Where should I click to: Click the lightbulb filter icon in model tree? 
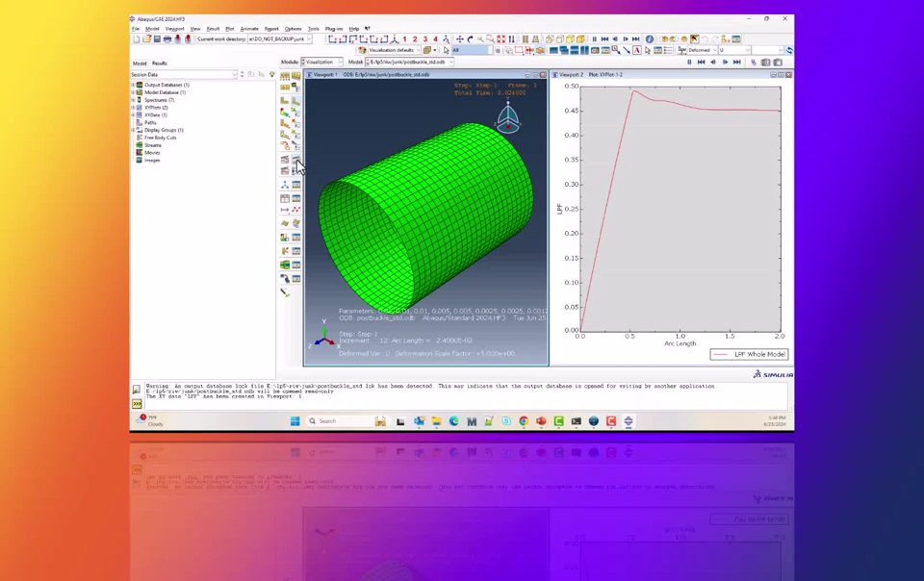click(271, 74)
